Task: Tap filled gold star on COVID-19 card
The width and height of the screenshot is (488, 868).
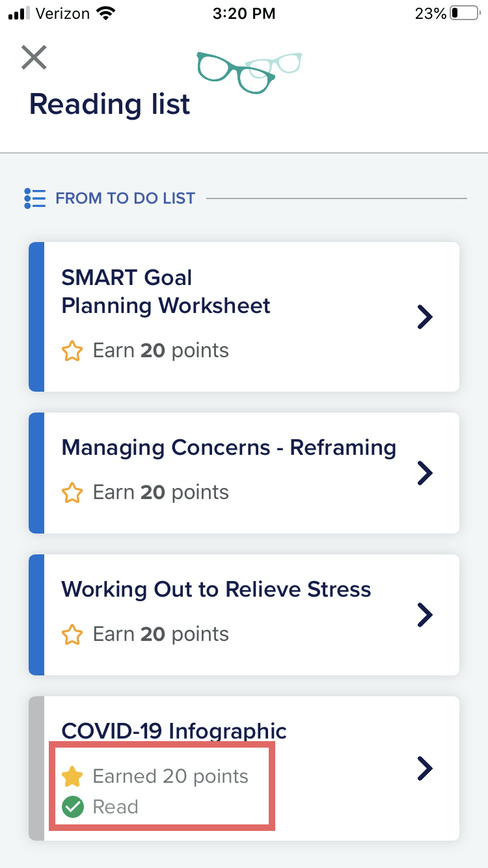Action: pyautogui.click(x=72, y=776)
